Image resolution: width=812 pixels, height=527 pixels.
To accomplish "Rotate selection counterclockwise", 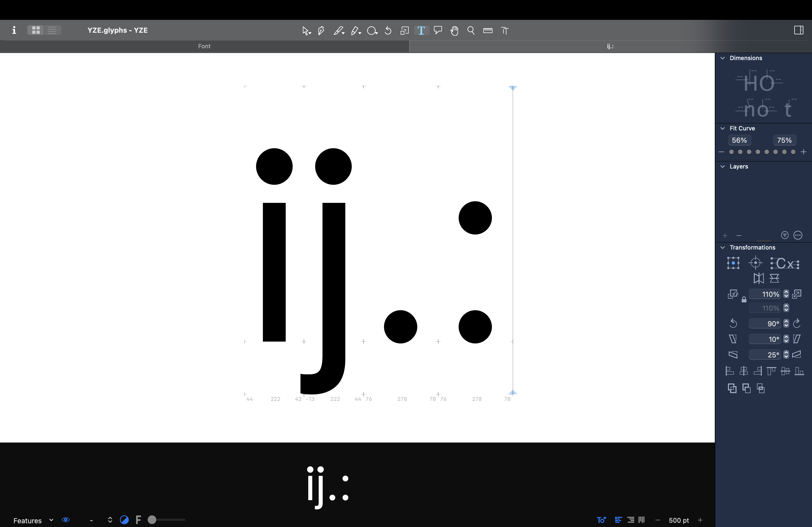I will tap(733, 324).
